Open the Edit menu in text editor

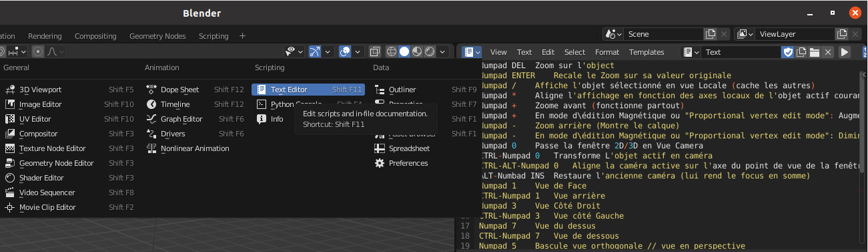548,52
